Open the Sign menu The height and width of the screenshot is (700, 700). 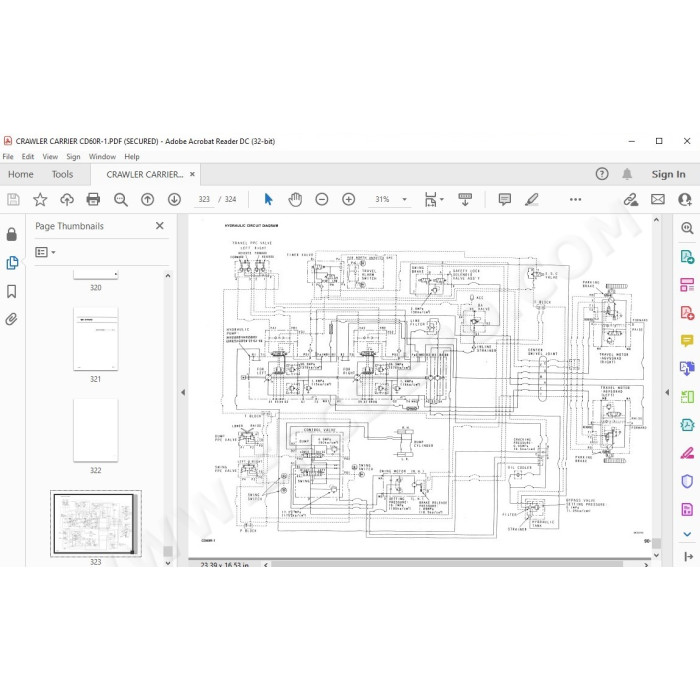[x=73, y=157]
